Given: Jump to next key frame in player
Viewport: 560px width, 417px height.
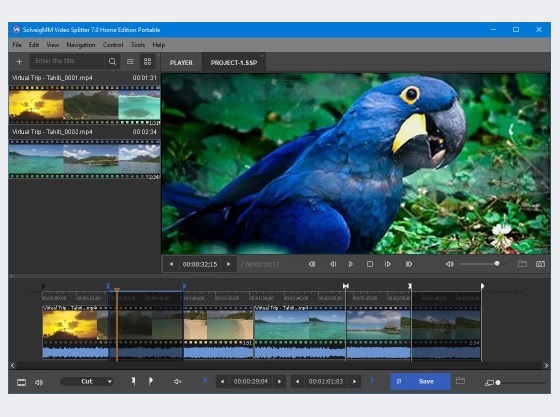Looking at the screenshot, I should [409, 264].
